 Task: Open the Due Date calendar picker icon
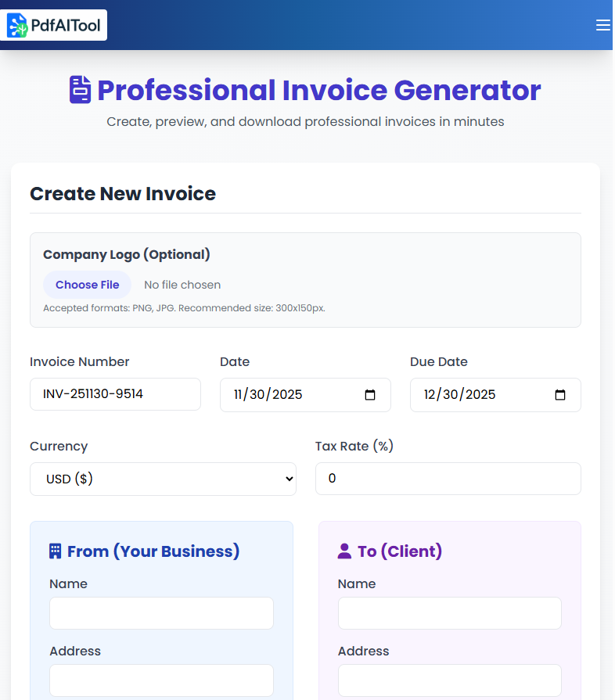pyautogui.click(x=560, y=395)
